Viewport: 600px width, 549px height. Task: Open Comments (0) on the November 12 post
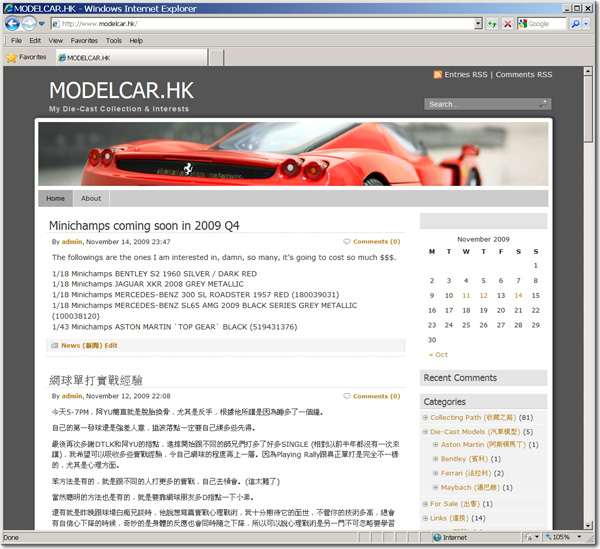click(377, 396)
